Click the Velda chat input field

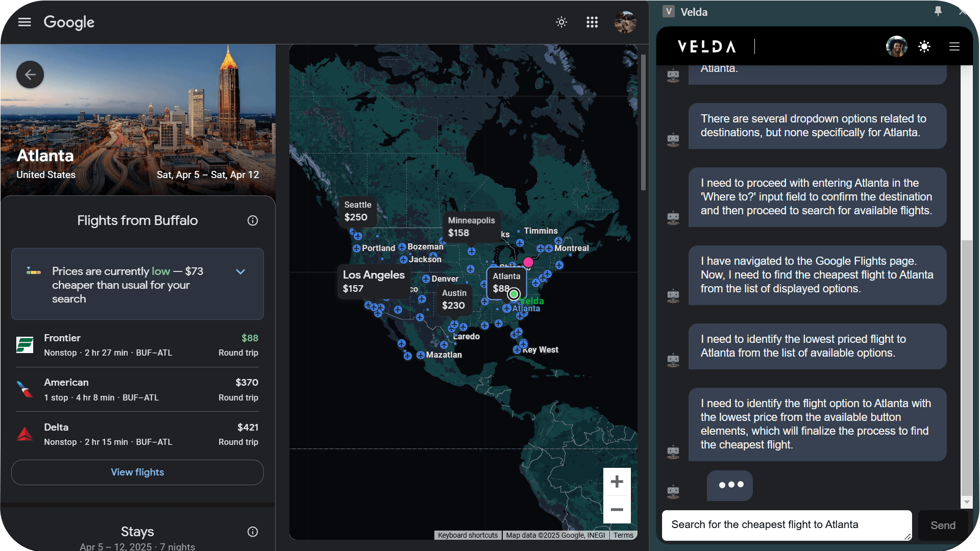tap(787, 525)
